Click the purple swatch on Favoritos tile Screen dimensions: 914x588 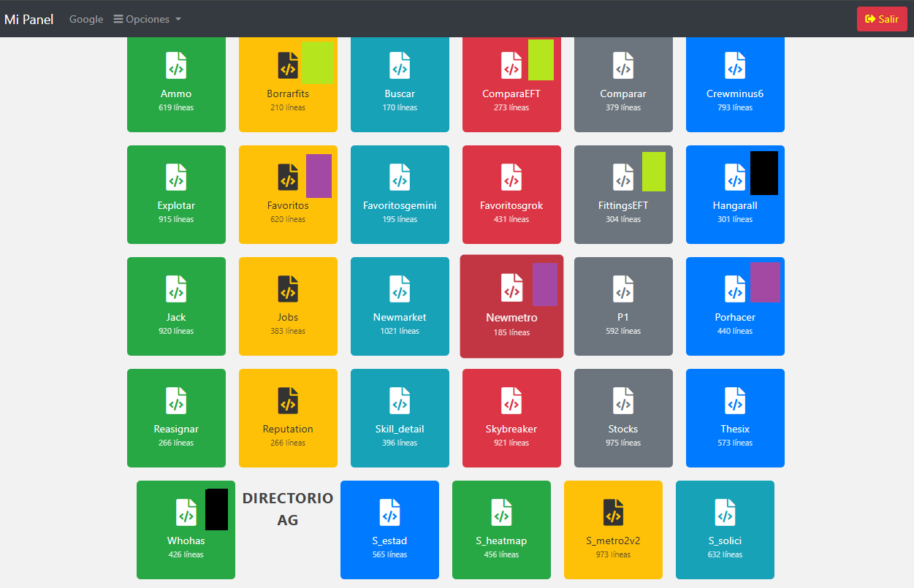(x=319, y=176)
